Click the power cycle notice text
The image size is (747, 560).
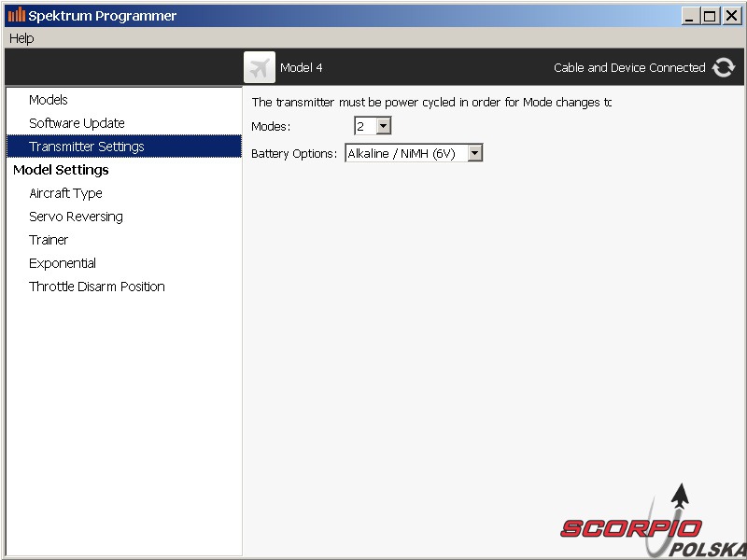tap(431, 103)
